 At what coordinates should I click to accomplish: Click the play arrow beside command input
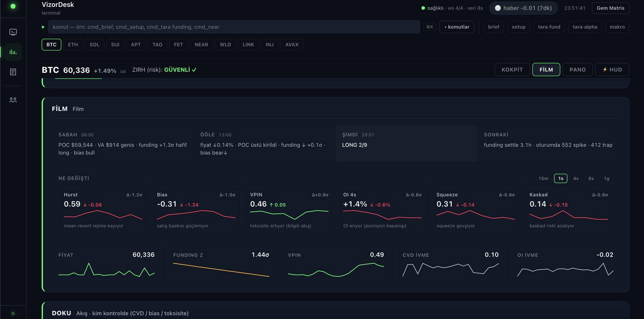point(43,27)
